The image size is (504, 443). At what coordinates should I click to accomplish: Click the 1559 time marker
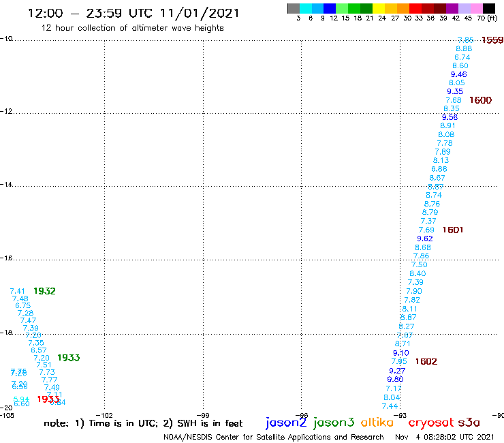(492, 40)
